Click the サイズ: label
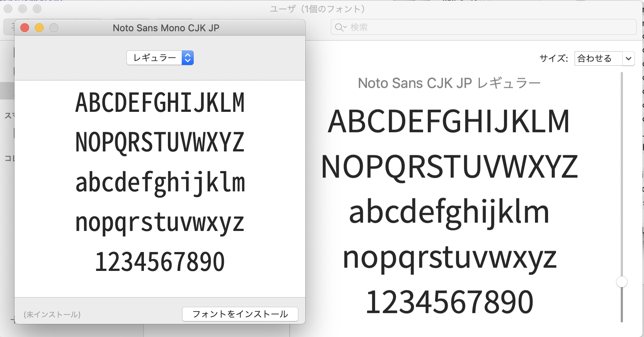The height and width of the screenshot is (337, 644). tap(554, 58)
